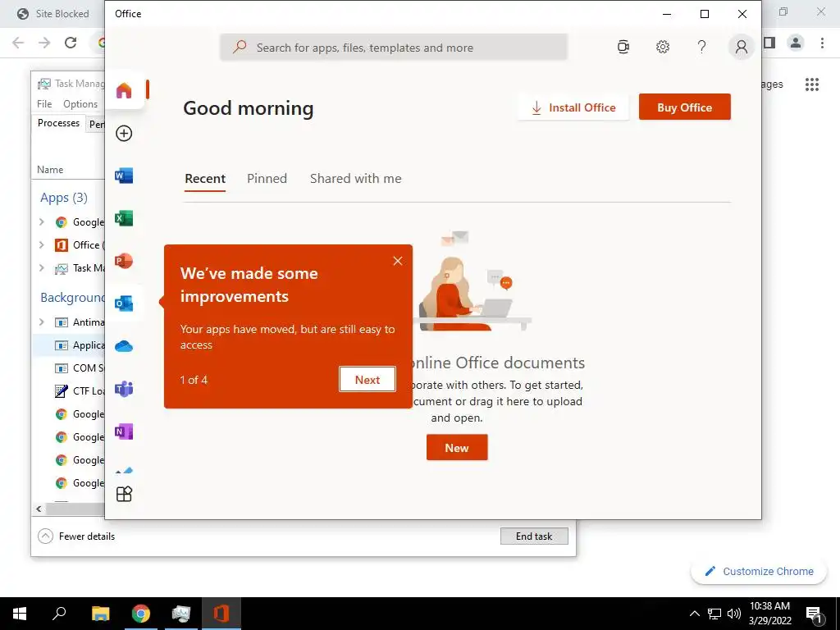Click the Meet Now camera icon
The width and height of the screenshot is (840, 630).
[623, 47]
